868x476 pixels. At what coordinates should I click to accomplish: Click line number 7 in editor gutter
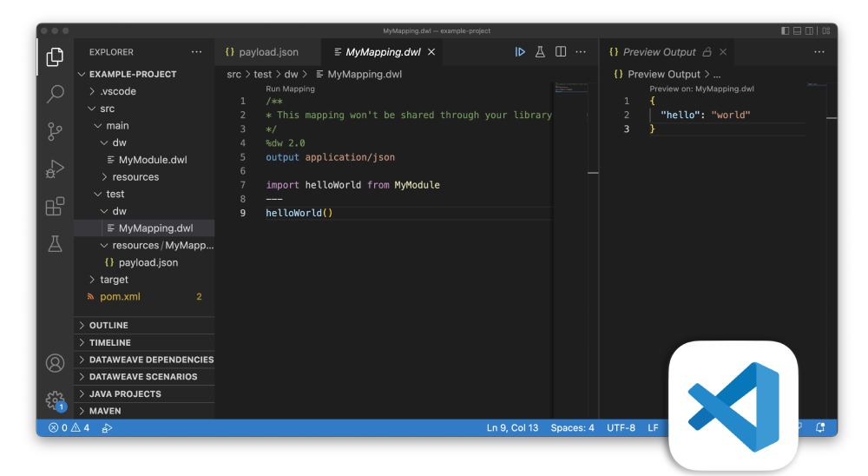click(x=242, y=184)
